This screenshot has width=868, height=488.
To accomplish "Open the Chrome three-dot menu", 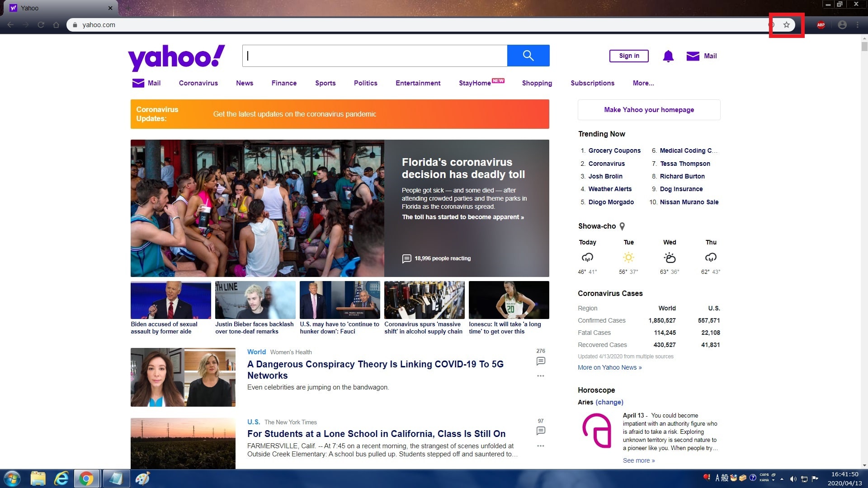I will point(858,25).
